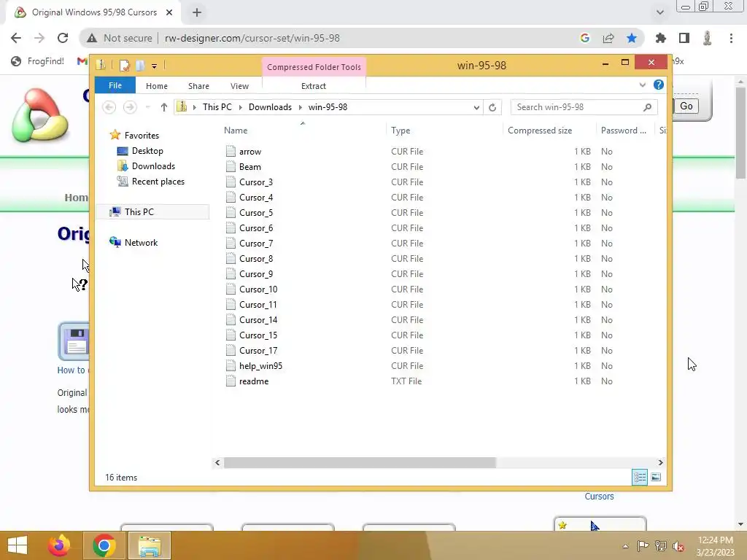The height and width of the screenshot is (560, 747).
Task: Click the Go button on webpage
Action: click(686, 106)
